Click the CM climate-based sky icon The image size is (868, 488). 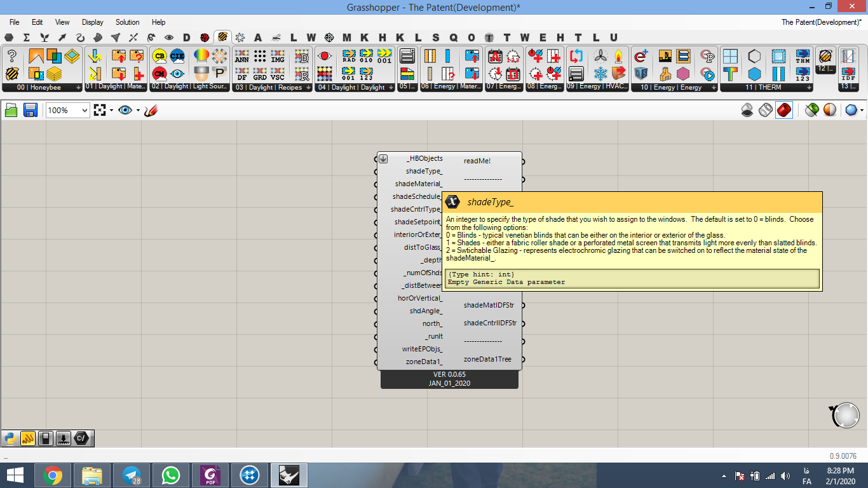(x=159, y=74)
